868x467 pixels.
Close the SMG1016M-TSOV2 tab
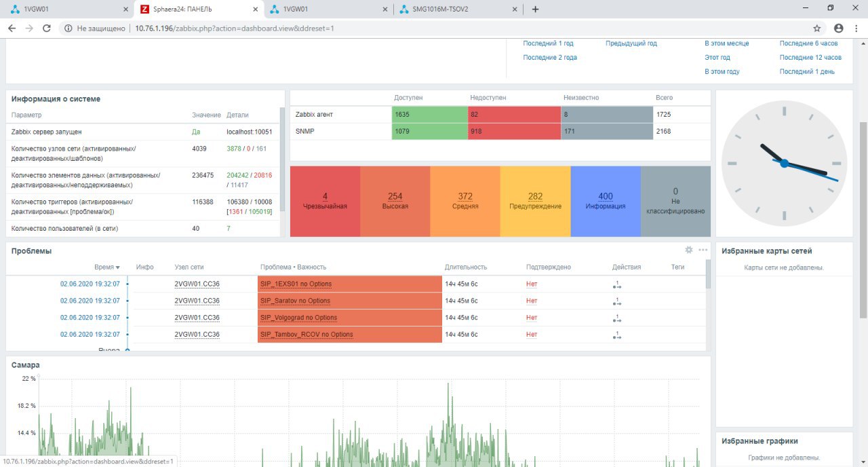click(x=515, y=10)
